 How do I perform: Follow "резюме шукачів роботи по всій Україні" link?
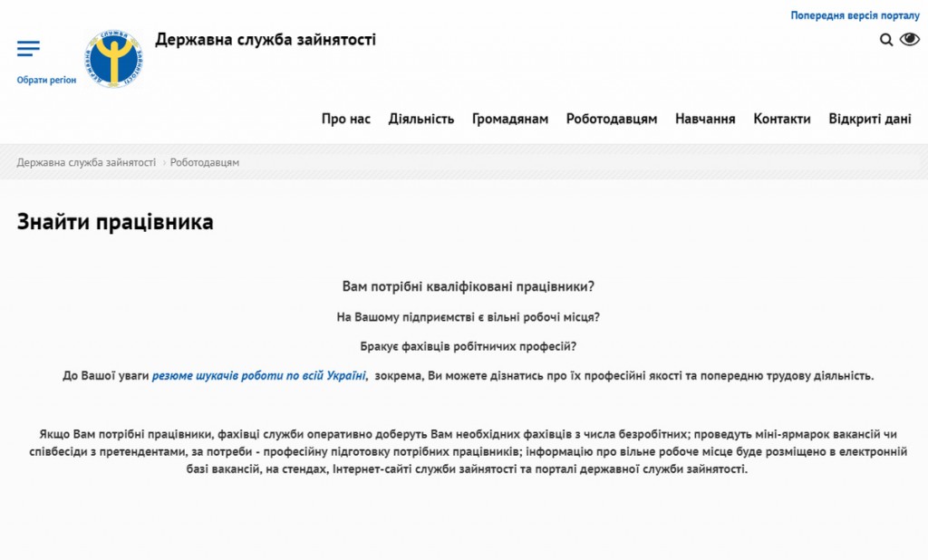pyautogui.click(x=258, y=375)
